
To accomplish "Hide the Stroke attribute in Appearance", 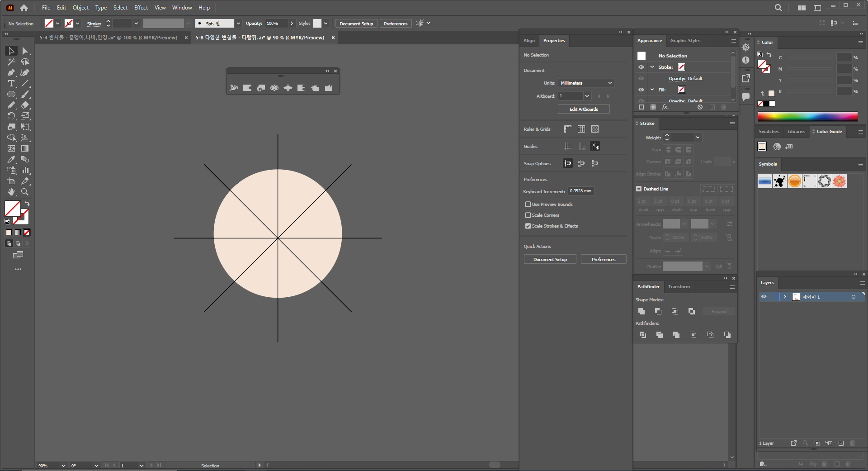I will [x=641, y=67].
